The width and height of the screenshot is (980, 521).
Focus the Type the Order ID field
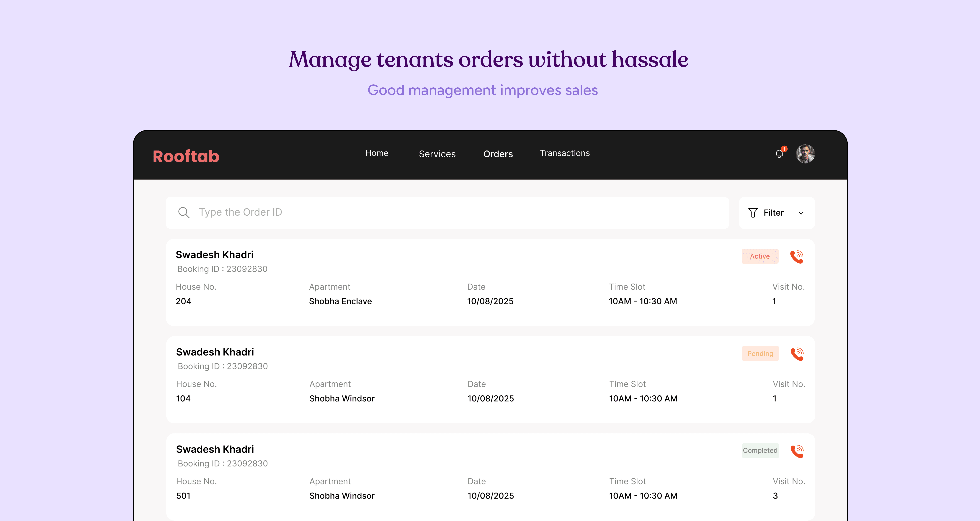point(447,213)
